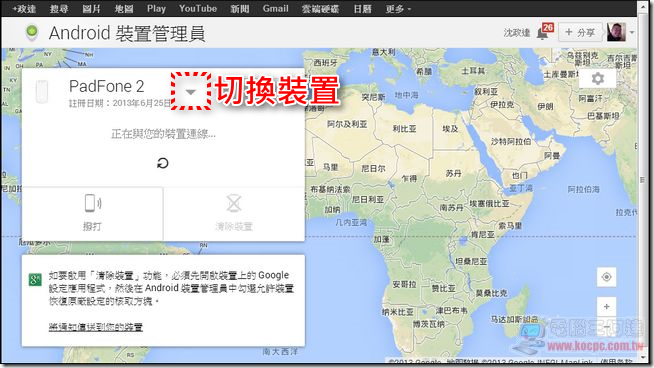Click the 將通知傳送到您的裝置 link
The image size is (654, 368).
click(96, 327)
